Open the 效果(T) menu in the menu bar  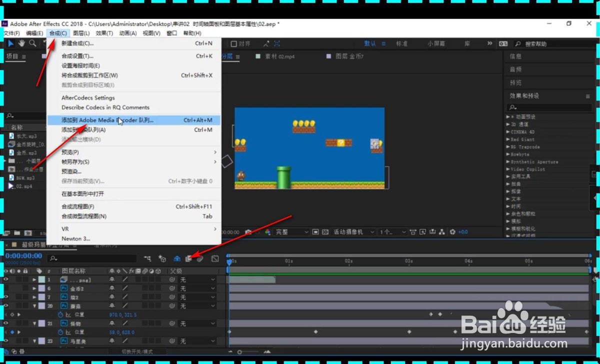(104, 33)
